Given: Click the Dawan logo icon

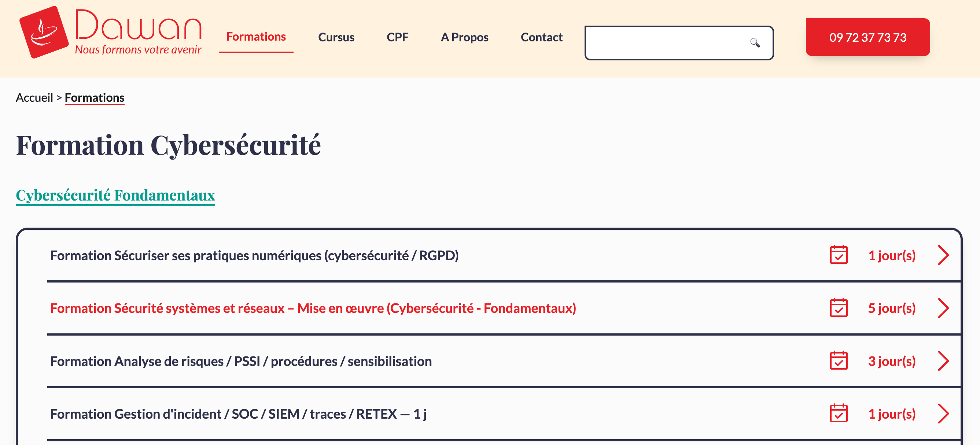Looking at the screenshot, I should 44,32.
